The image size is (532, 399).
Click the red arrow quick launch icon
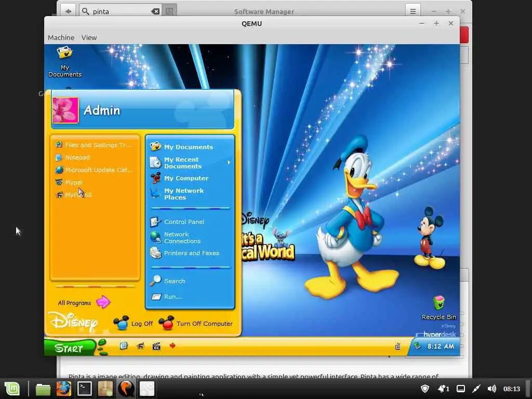pos(172,345)
